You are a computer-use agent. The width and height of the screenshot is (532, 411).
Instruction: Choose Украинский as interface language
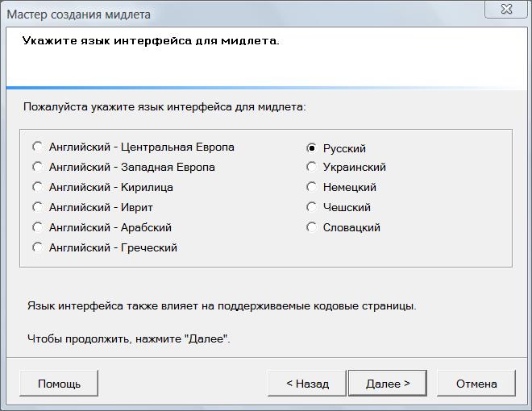pos(311,168)
